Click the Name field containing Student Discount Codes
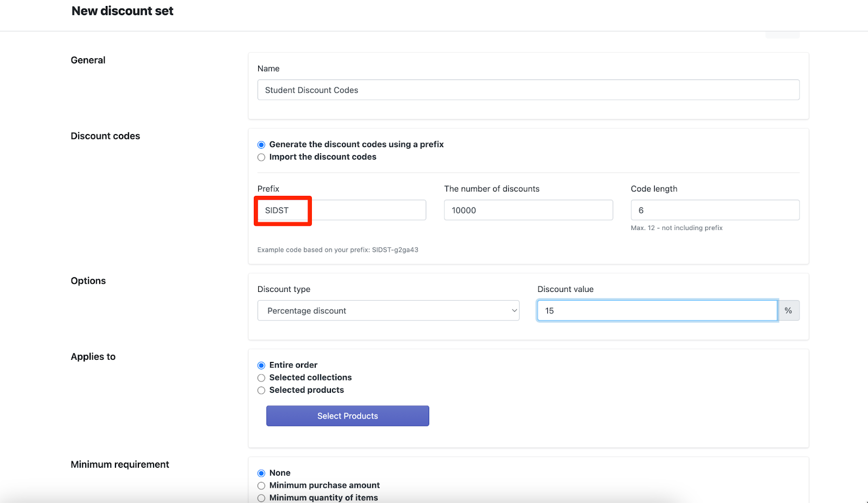868x503 pixels. pos(528,90)
